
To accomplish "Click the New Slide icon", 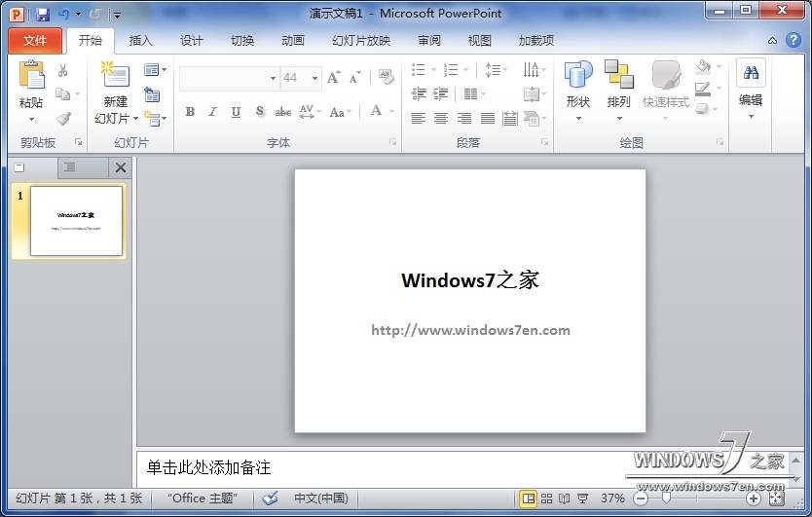I will click(x=115, y=75).
